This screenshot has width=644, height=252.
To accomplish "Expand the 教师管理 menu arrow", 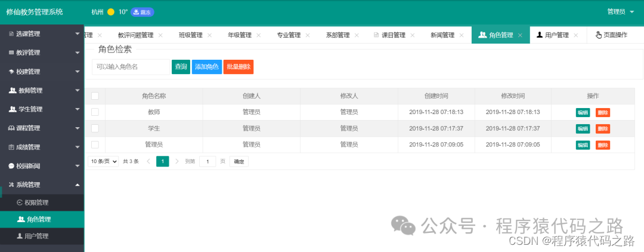I will [78, 90].
